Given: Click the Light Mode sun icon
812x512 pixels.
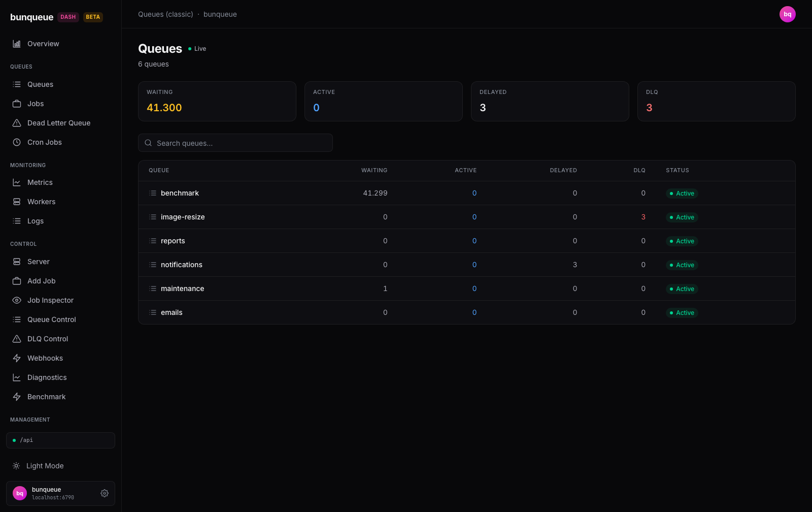Looking at the screenshot, I should (x=16, y=466).
